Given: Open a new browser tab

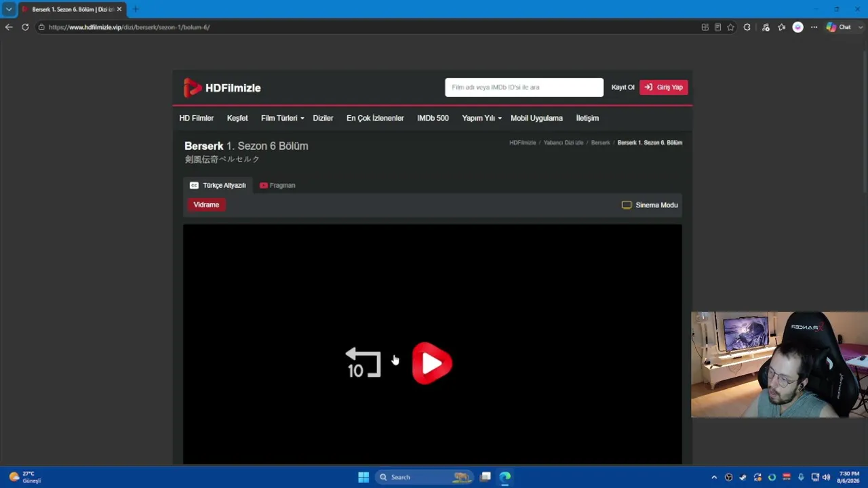Looking at the screenshot, I should (x=136, y=9).
